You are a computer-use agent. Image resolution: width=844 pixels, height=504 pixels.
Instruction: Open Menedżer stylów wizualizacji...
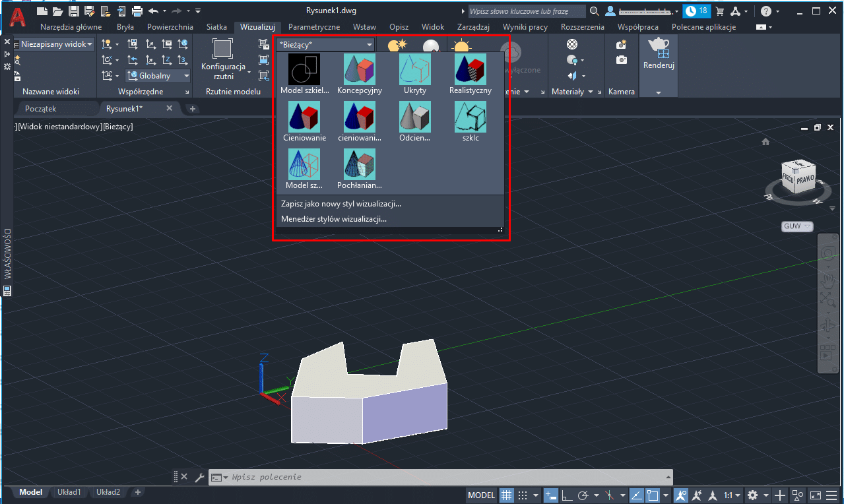point(334,219)
